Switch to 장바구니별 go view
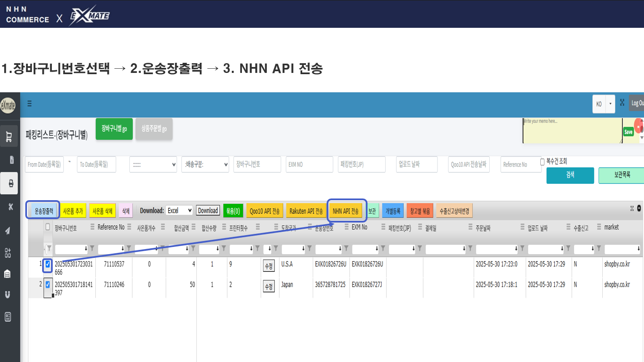This screenshot has width=644, height=362. [x=114, y=129]
